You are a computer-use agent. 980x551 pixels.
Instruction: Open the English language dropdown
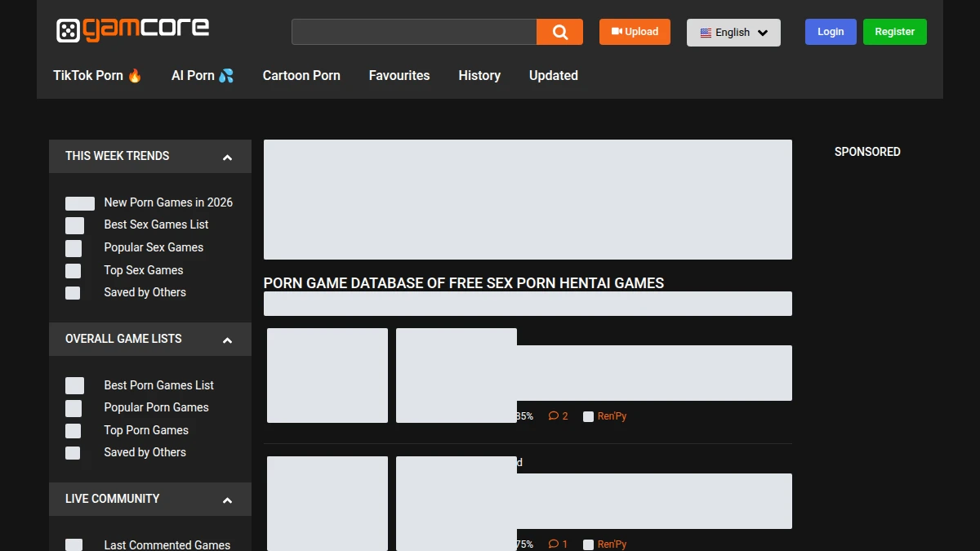pyautogui.click(x=733, y=33)
